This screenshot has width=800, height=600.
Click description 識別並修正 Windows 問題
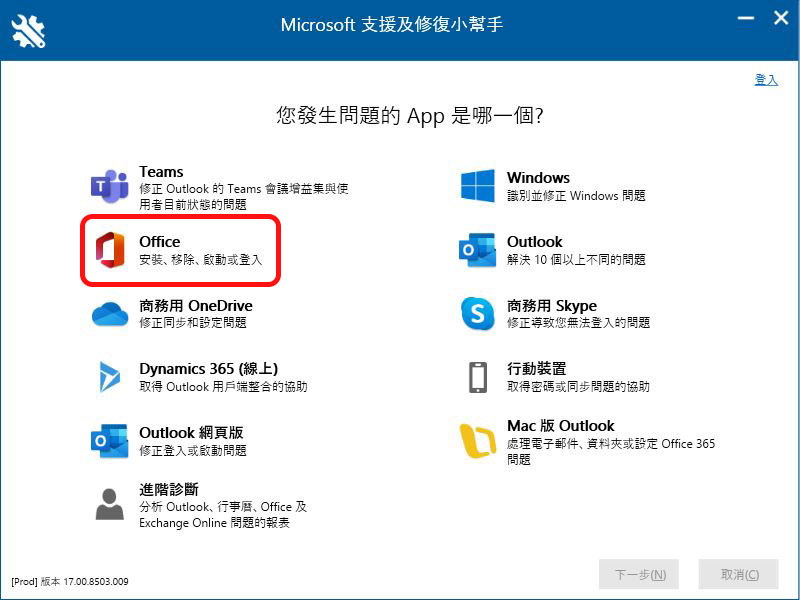(x=576, y=196)
